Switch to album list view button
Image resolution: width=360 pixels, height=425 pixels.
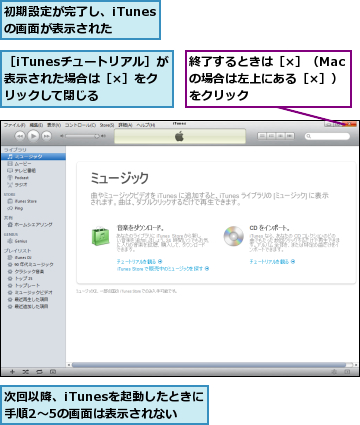click(271, 136)
